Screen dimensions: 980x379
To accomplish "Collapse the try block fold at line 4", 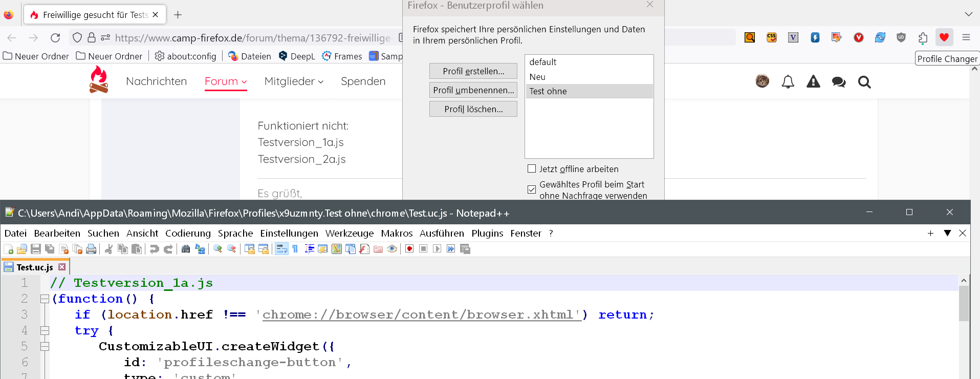I will 45,330.
